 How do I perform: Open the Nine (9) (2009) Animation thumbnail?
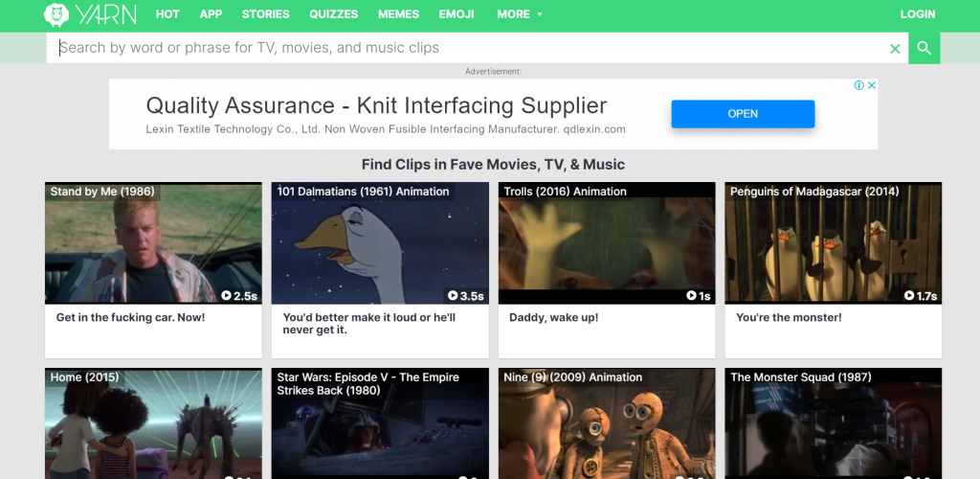(x=606, y=423)
